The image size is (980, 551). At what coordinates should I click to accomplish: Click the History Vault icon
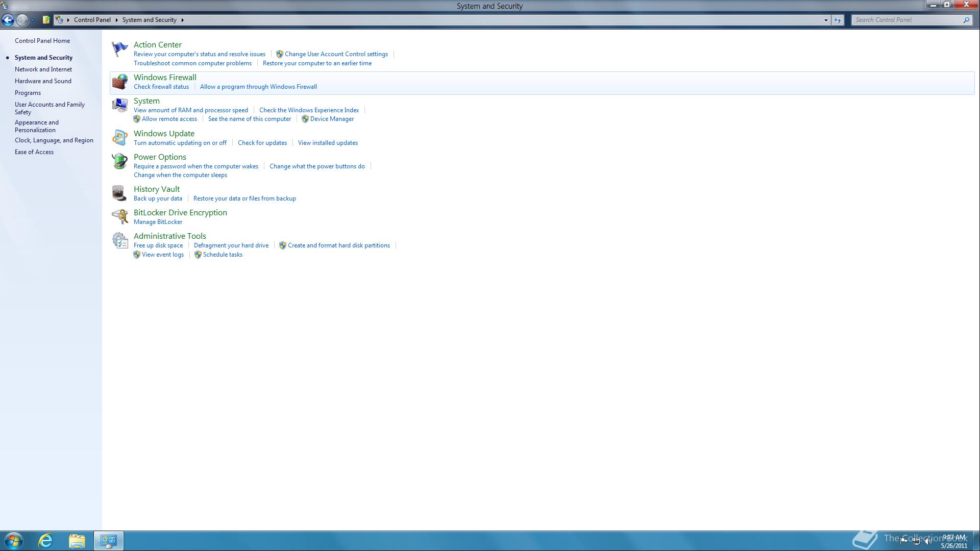pyautogui.click(x=119, y=193)
